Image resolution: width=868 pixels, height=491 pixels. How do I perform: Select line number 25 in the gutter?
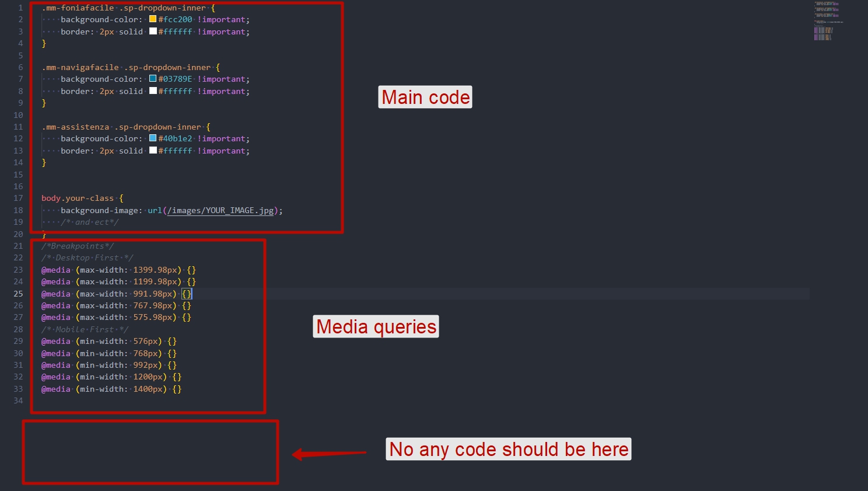[x=19, y=294]
